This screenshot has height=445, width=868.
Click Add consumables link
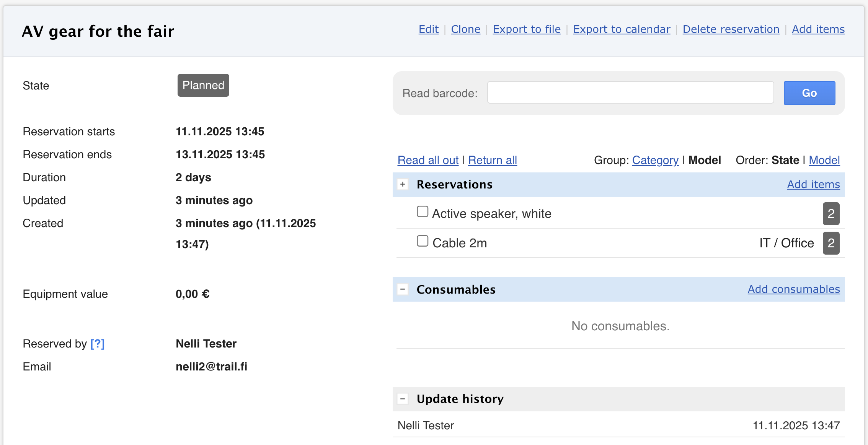tap(794, 289)
